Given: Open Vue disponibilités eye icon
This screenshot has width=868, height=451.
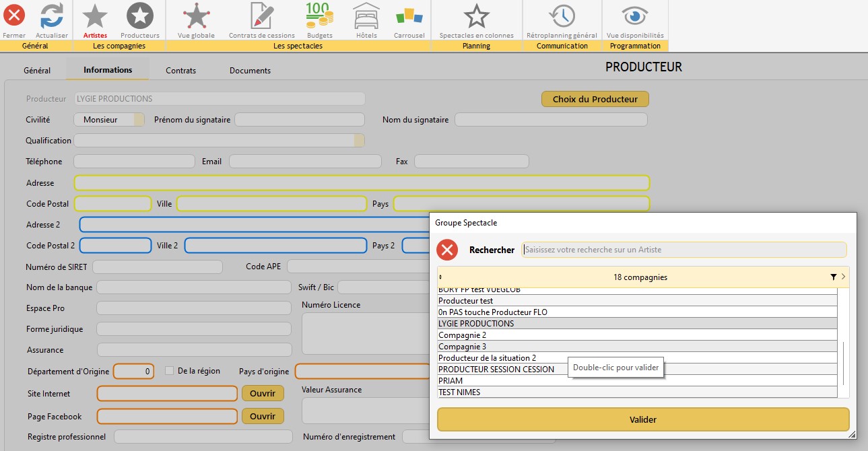Looking at the screenshot, I should pos(634,16).
